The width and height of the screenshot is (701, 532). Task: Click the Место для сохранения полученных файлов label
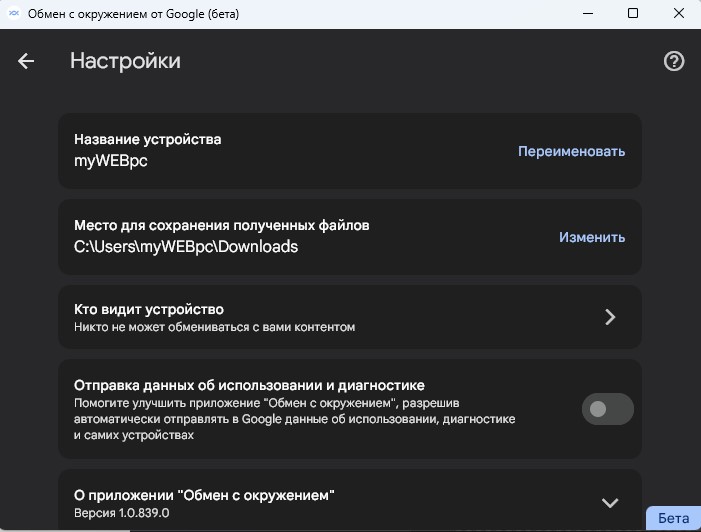click(x=222, y=225)
